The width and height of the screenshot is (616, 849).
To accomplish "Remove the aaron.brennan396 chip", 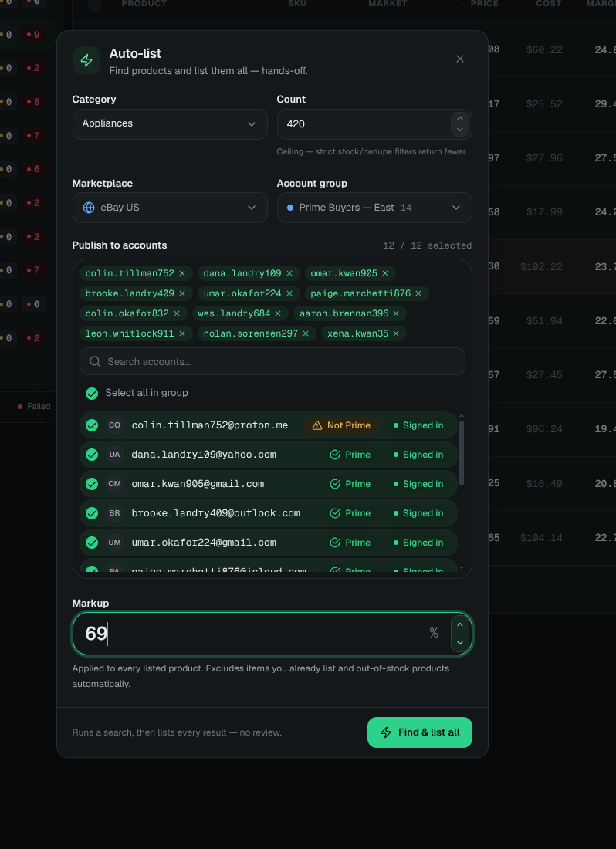I will pos(396,313).
